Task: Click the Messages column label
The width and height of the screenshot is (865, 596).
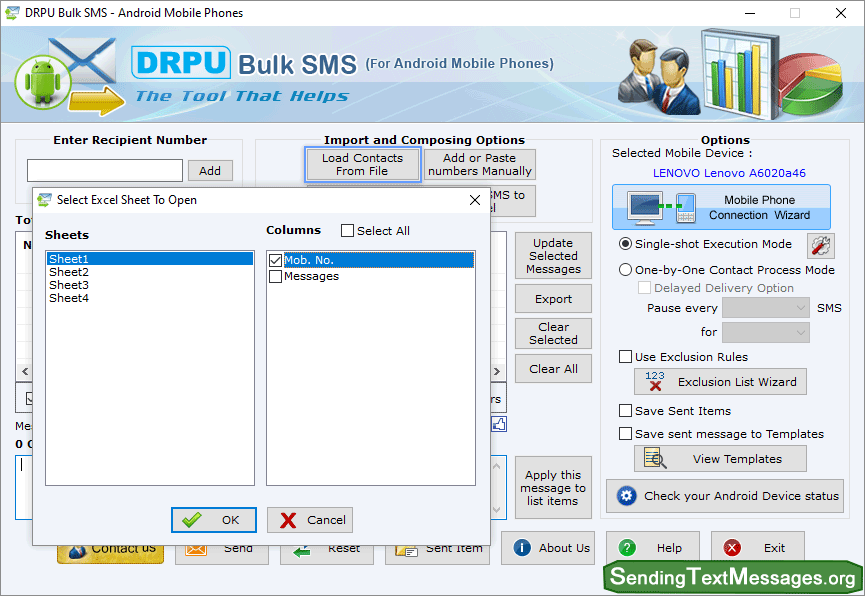Action: (x=311, y=276)
